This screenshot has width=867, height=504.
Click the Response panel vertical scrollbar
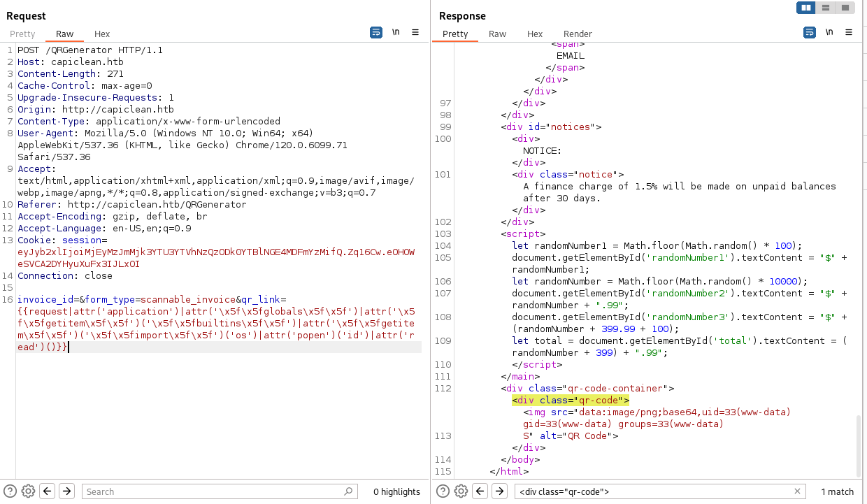pos(859,445)
